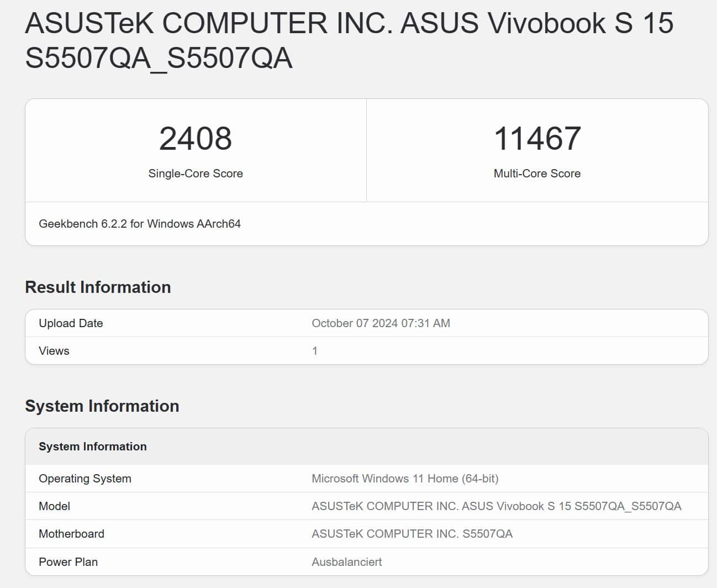The width and height of the screenshot is (717, 588).
Task: Click the Model row label
Action: click(x=54, y=506)
